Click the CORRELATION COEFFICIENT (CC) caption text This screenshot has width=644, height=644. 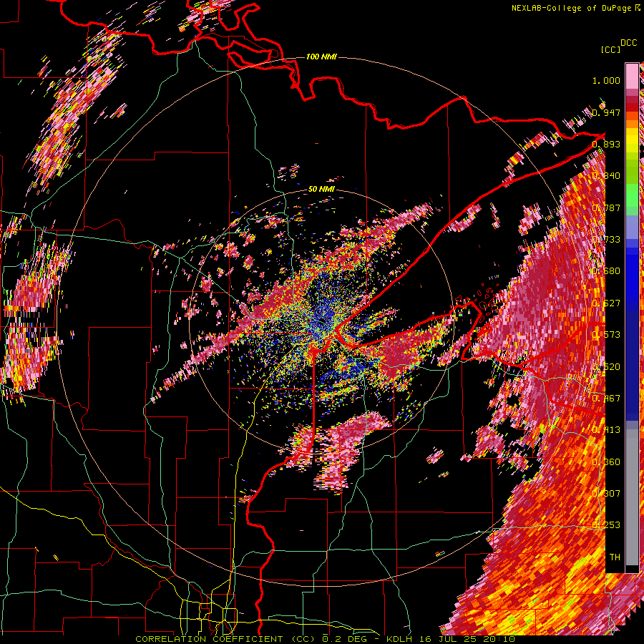pos(226,639)
